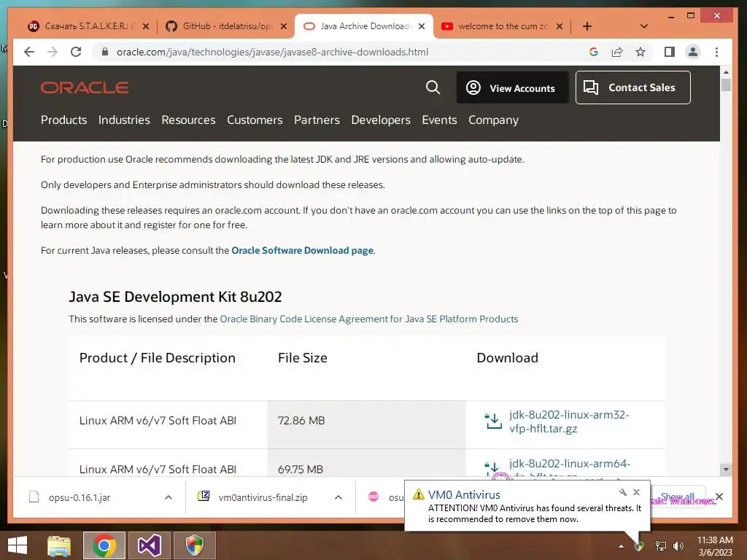Open the Windows Start menu
The height and width of the screenshot is (560, 747).
(x=18, y=545)
